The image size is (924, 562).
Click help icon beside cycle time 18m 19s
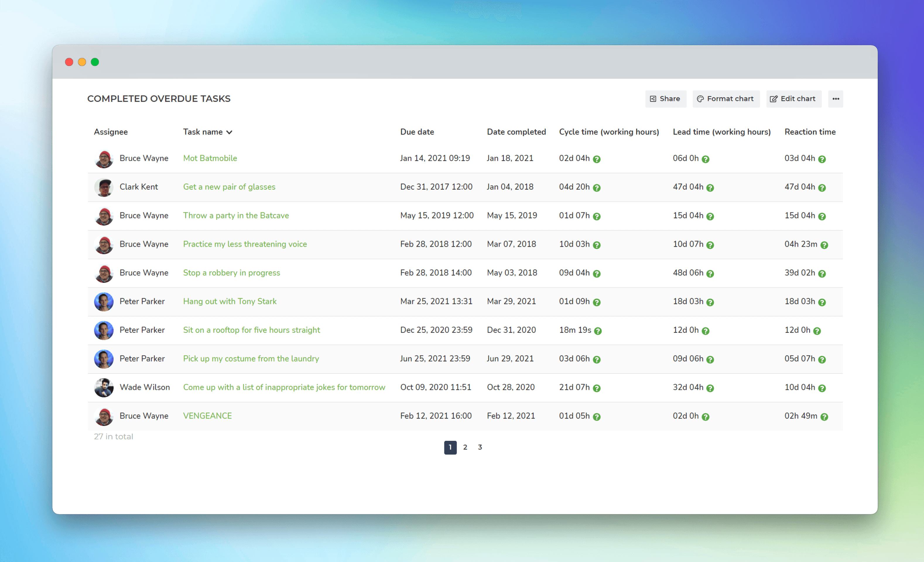pos(598,331)
